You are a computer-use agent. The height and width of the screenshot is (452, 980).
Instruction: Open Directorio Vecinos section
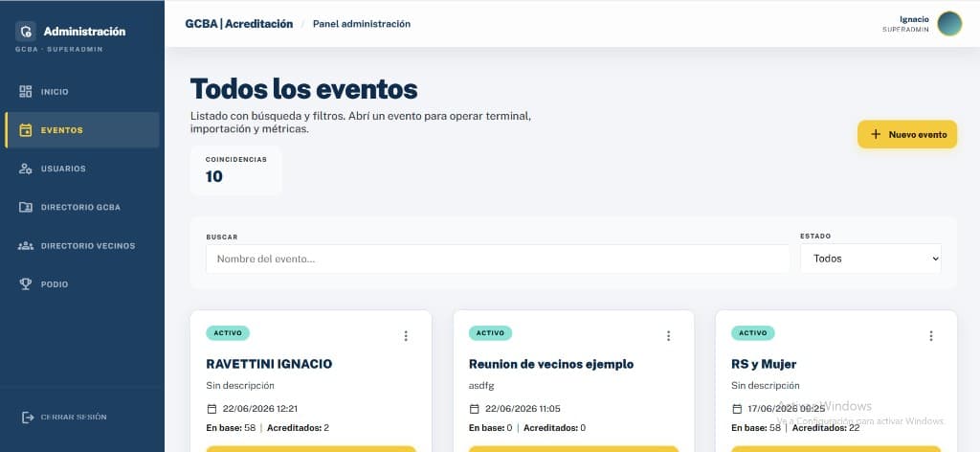point(82,246)
